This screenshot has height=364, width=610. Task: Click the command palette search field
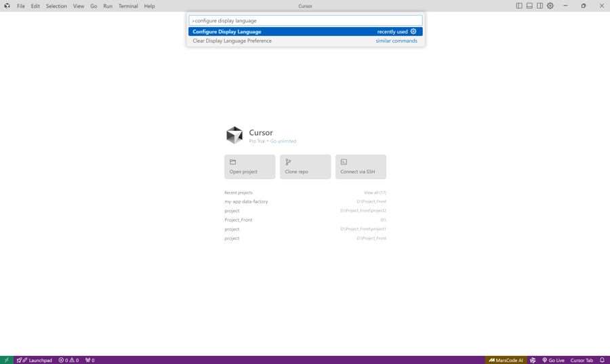306,20
